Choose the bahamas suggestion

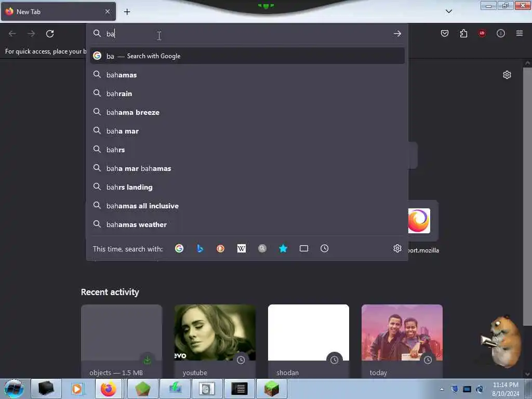247,75
